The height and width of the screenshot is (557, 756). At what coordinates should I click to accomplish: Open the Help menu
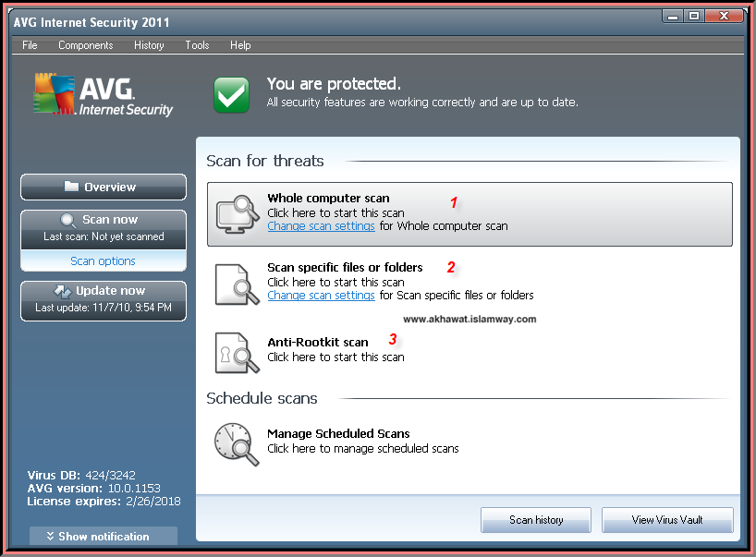(x=240, y=45)
